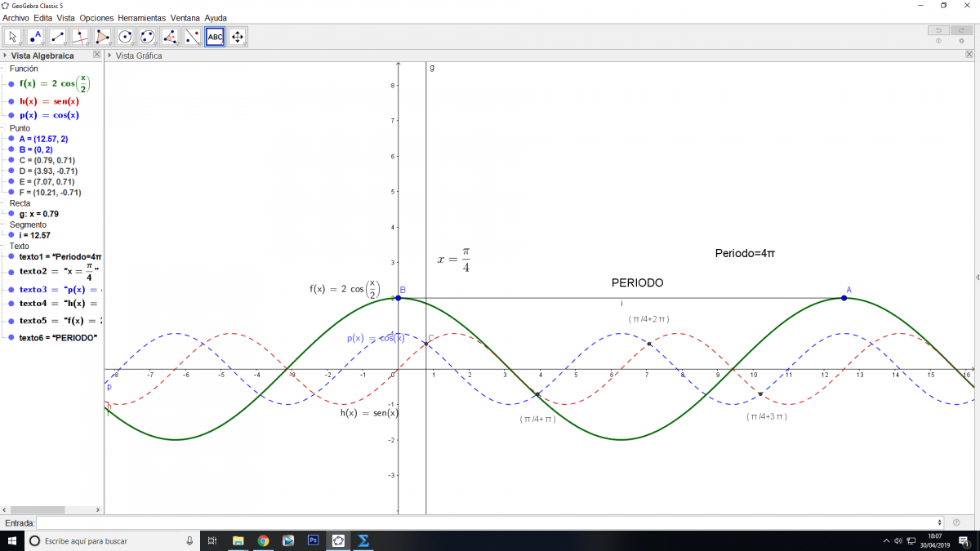Close the Vista Algebraica panel
Image resolution: width=980 pixels, height=551 pixels.
coord(97,55)
